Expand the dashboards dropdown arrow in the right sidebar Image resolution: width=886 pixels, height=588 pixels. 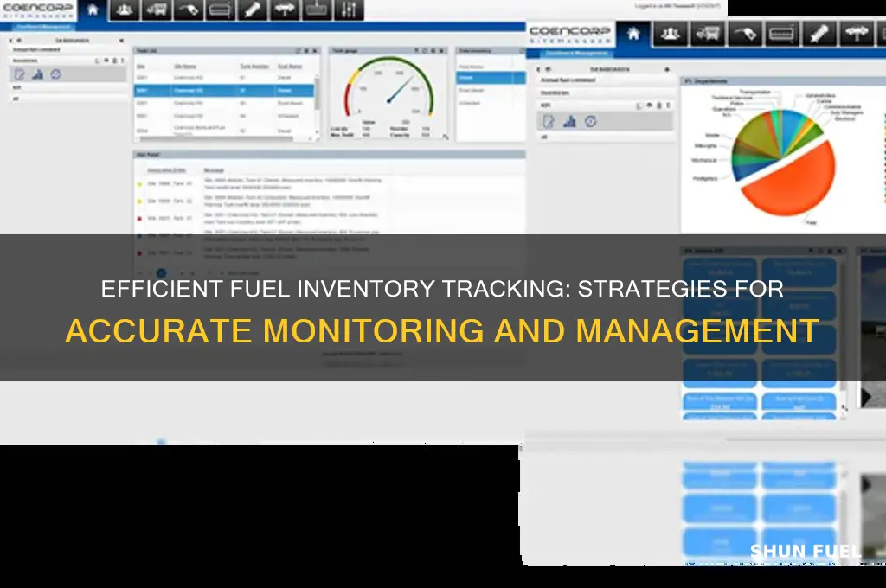pos(667,69)
